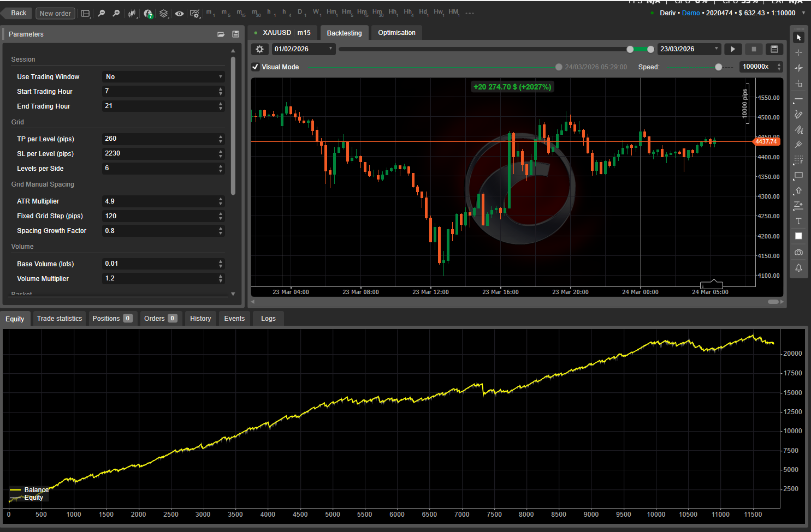Click the Speed slider handle
The image size is (811, 532).
click(x=718, y=67)
